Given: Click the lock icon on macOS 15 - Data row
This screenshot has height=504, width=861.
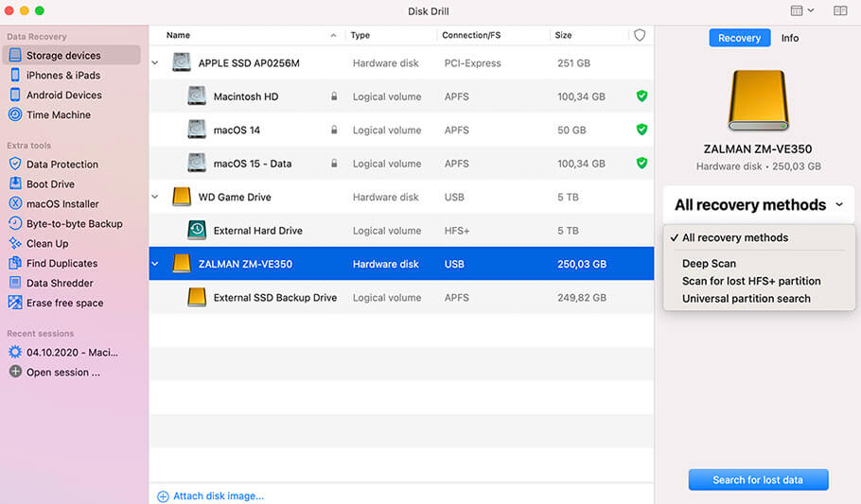Looking at the screenshot, I should click(334, 163).
